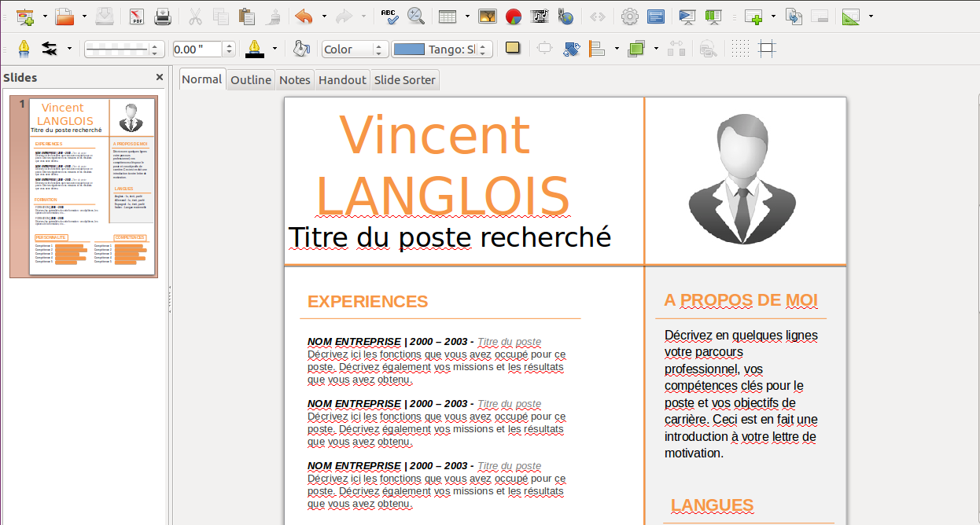Image resolution: width=980 pixels, height=525 pixels.
Task: Open slide layout triangle icon
Action: pos(851,16)
